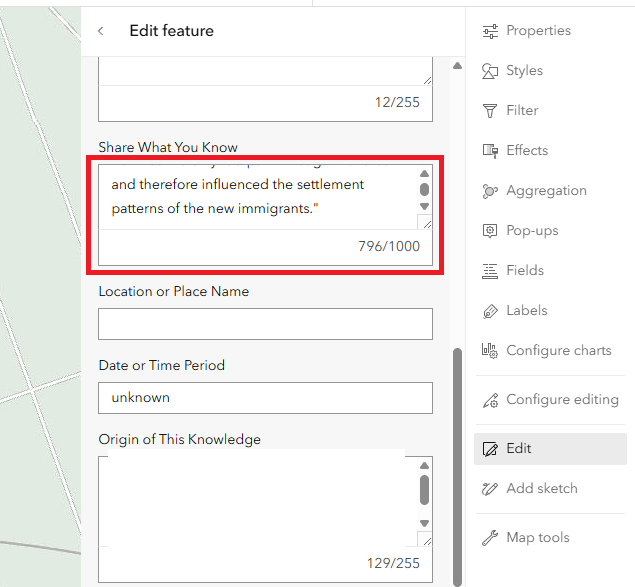Open the Configure charts icon
This screenshot has width=635, height=587.
(490, 350)
